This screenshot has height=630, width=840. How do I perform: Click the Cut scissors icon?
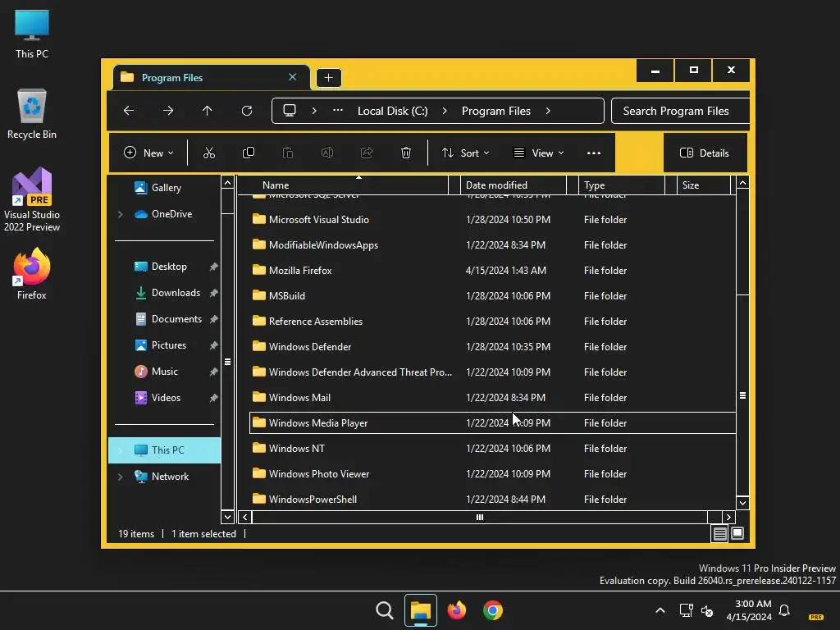pyautogui.click(x=209, y=153)
